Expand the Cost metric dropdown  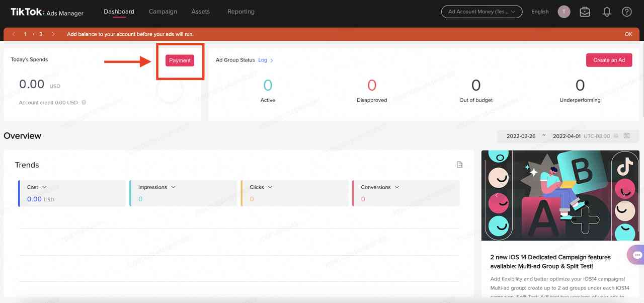point(44,187)
